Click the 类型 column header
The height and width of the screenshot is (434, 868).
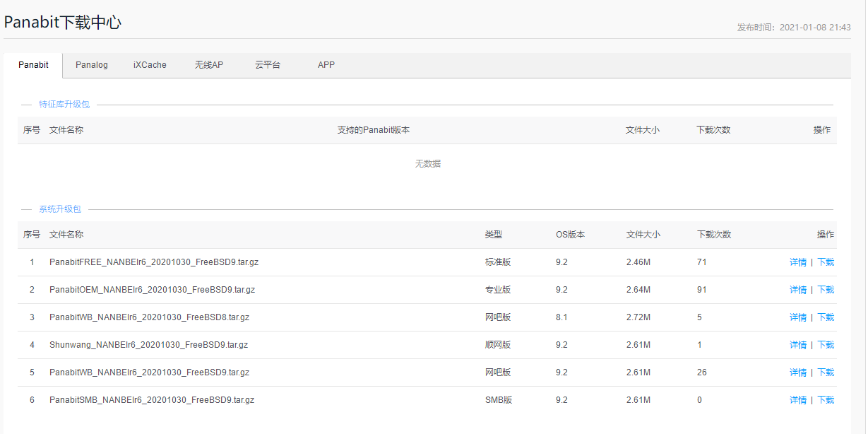coord(494,235)
